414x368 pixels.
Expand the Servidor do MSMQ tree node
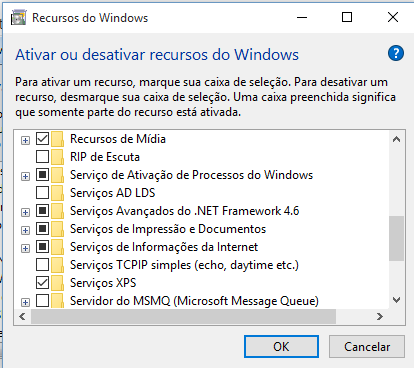(25, 302)
